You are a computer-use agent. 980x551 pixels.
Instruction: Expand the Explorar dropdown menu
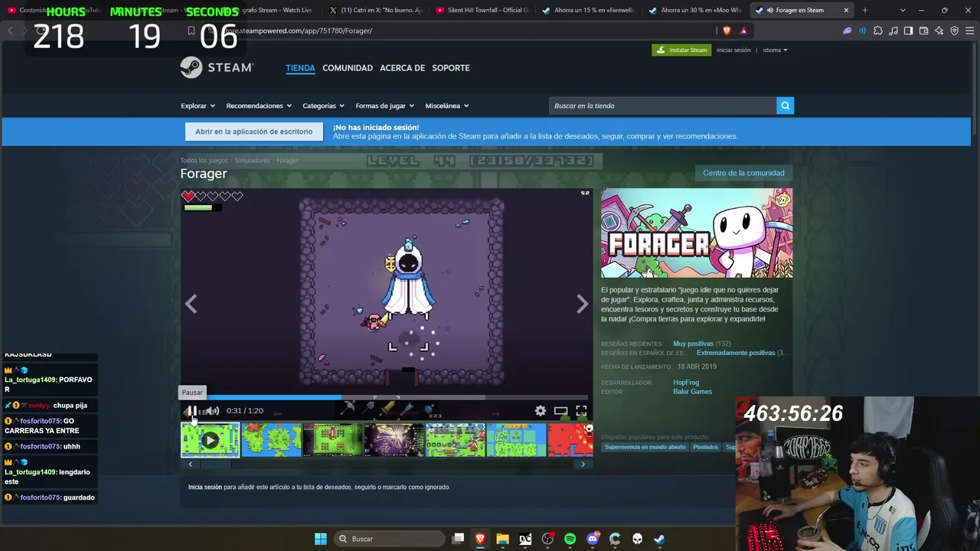[198, 106]
